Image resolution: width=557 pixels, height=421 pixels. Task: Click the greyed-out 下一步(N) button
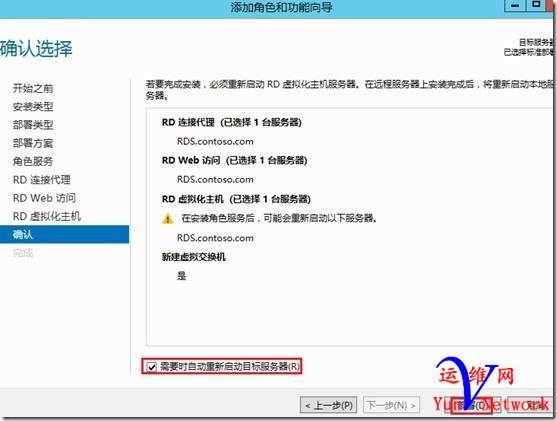pos(391,405)
